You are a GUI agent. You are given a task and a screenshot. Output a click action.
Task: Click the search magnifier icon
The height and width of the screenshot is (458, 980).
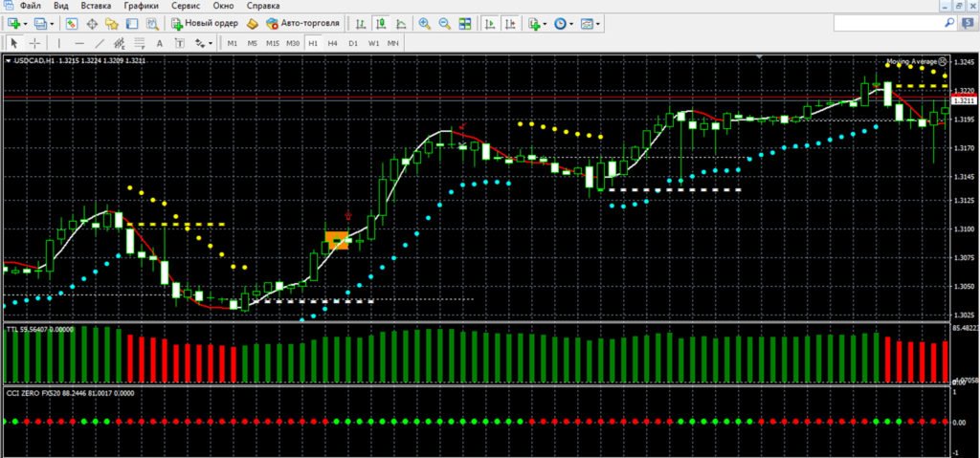point(949,23)
